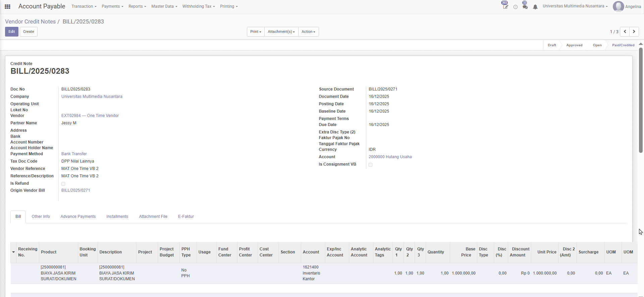
Task: Toggle the Is Consignment VB checkbox
Action: coord(371,165)
